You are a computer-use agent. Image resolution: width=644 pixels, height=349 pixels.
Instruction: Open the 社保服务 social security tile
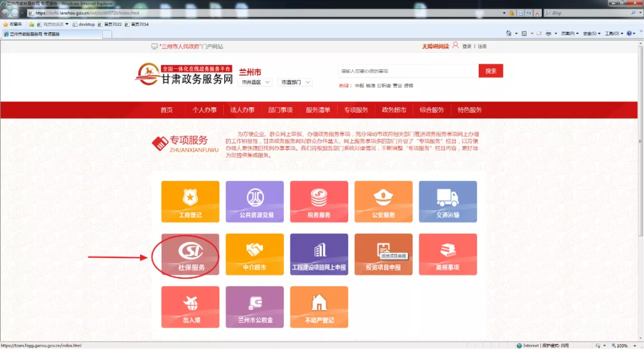[190, 254]
